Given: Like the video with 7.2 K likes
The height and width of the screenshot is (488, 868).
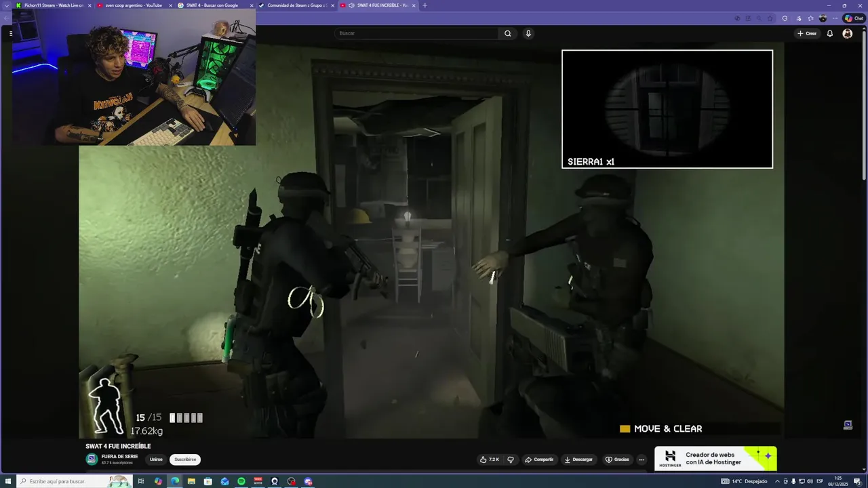Looking at the screenshot, I should pyautogui.click(x=490, y=460).
